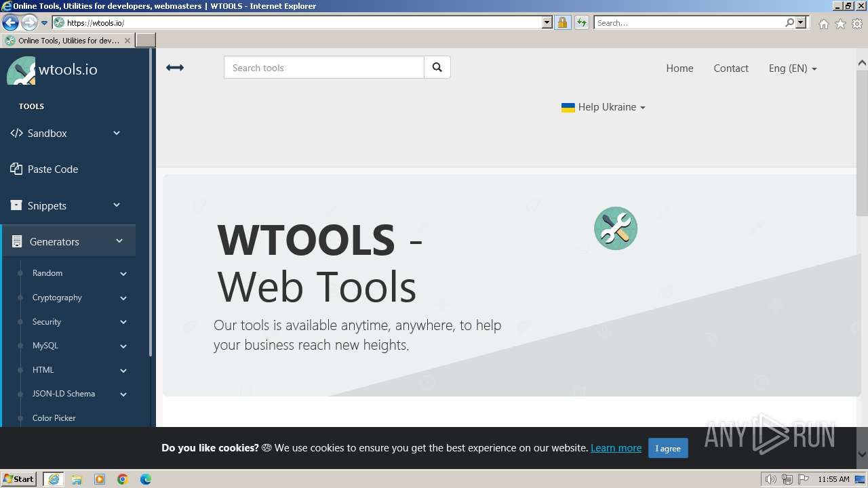
Task: Expand the HTML submenu chevron
Action: pyautogui.click(x=123, y=371)
